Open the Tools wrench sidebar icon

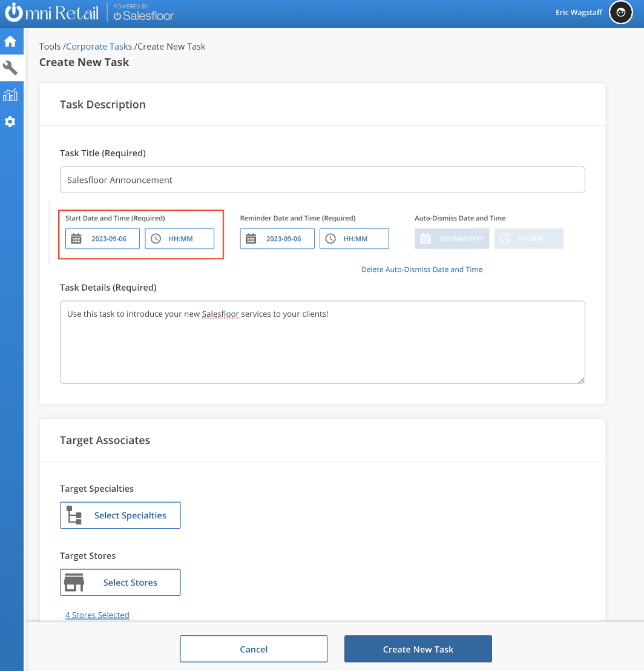(10, 68)
